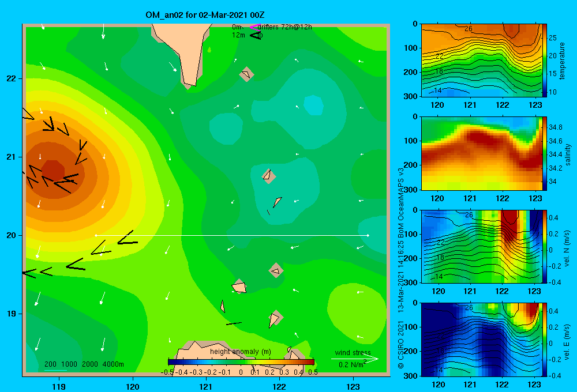This screenshot has width=577, height=392.
Task: Select the 'drifters 72h@12h' legend text
Action: (x=284, y=27)
